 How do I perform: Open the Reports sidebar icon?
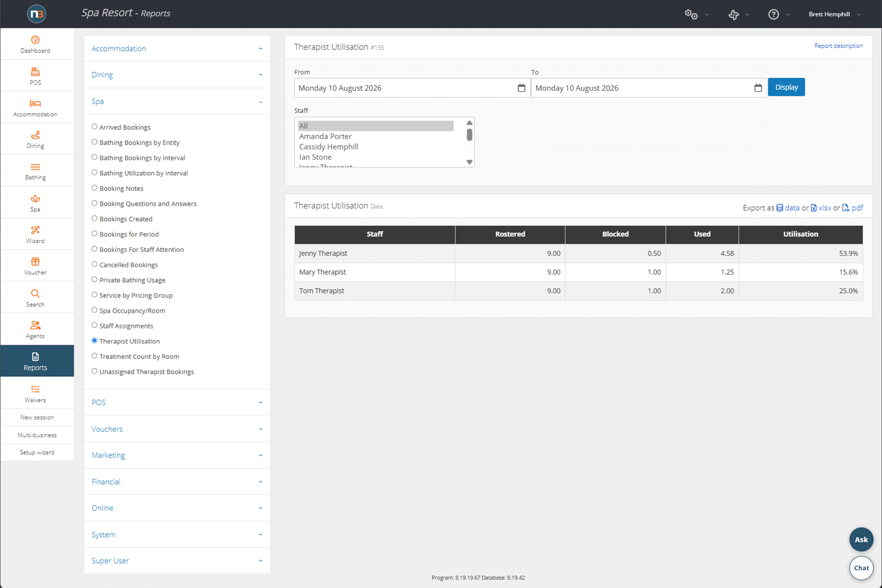35,357
